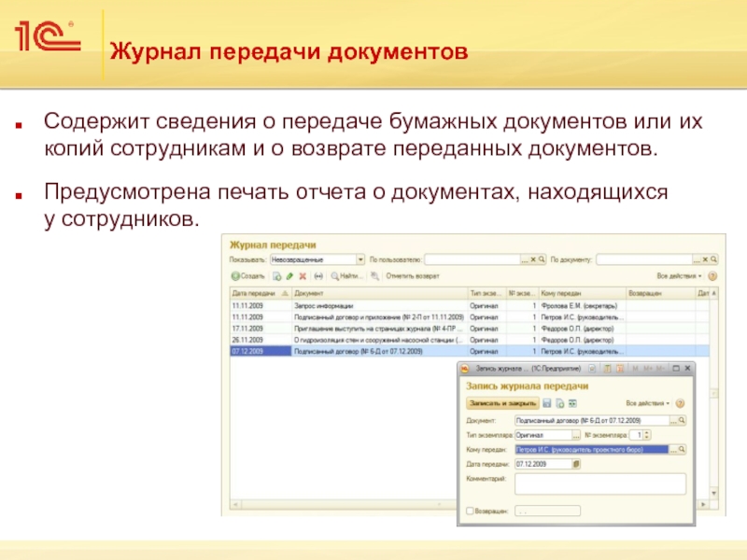Click the calendar icon in dialog title bar
This screenshot has height=560, width=747.
click(620, 369)
